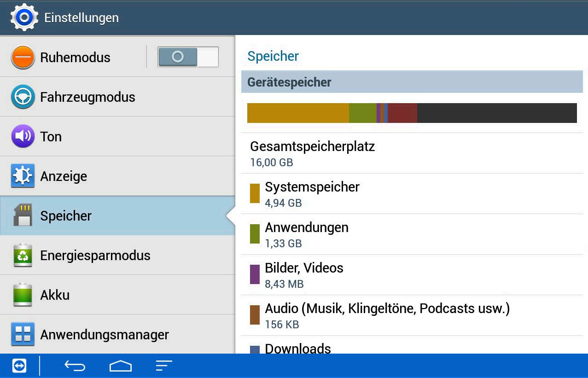Tap the Einstellungen gear icon
The width and height of the screenshot is (588, 378).
click(22, 17)
